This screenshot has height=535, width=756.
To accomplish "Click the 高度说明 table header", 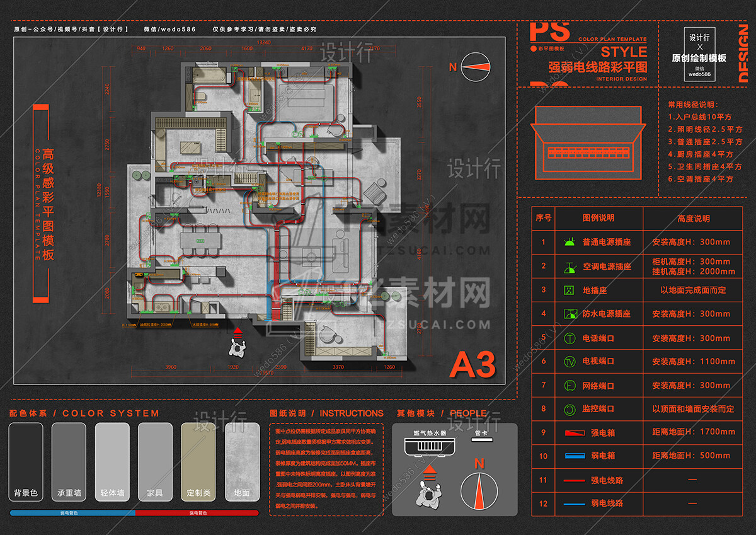I will tap(694, 218).
